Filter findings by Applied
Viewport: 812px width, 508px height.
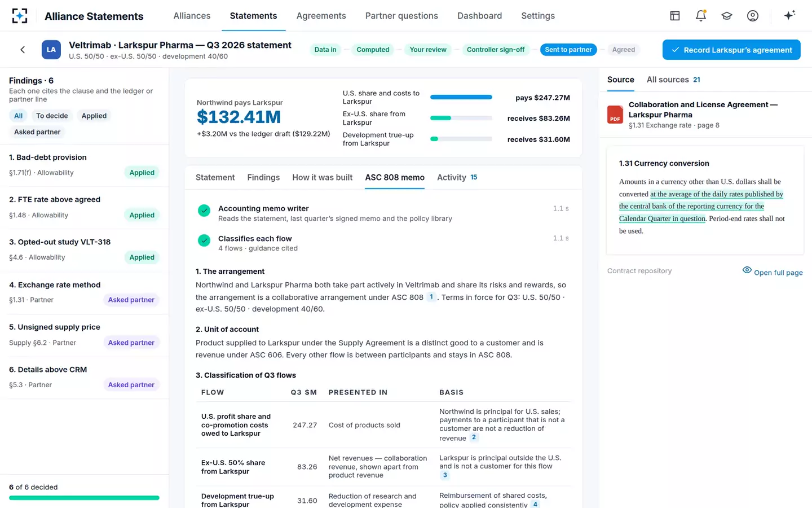tap(94, 116)
